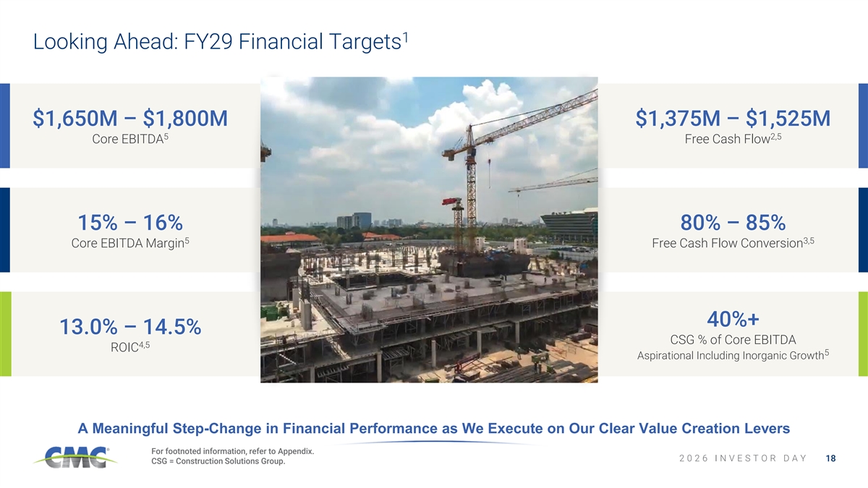Click the construction site photo

point(429,230)
